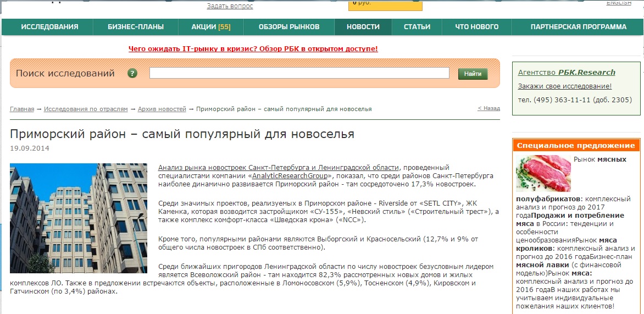Viewport: 644px width, 314px height.
Task: Click the apartment buildings article photo
Action: click(79, 218)
